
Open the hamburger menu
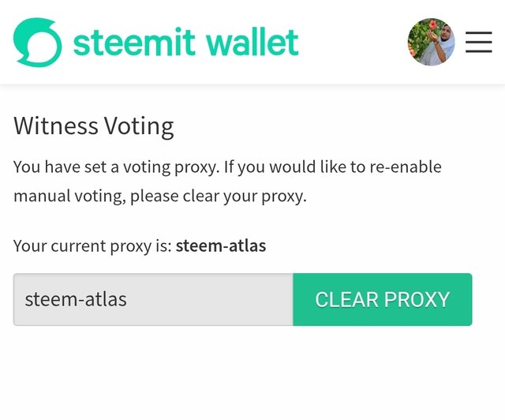click(x=478, y=42)
